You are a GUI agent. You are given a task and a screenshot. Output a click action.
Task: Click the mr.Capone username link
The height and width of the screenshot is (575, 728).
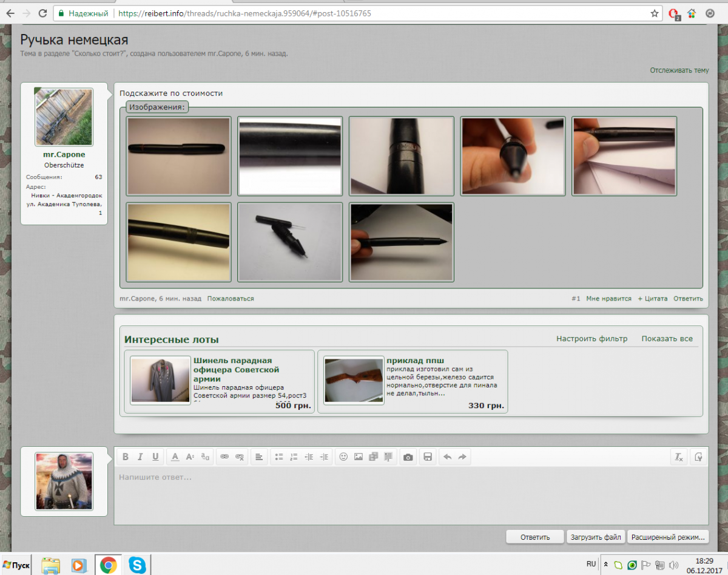pyautogui.click(x=64, y=154)
